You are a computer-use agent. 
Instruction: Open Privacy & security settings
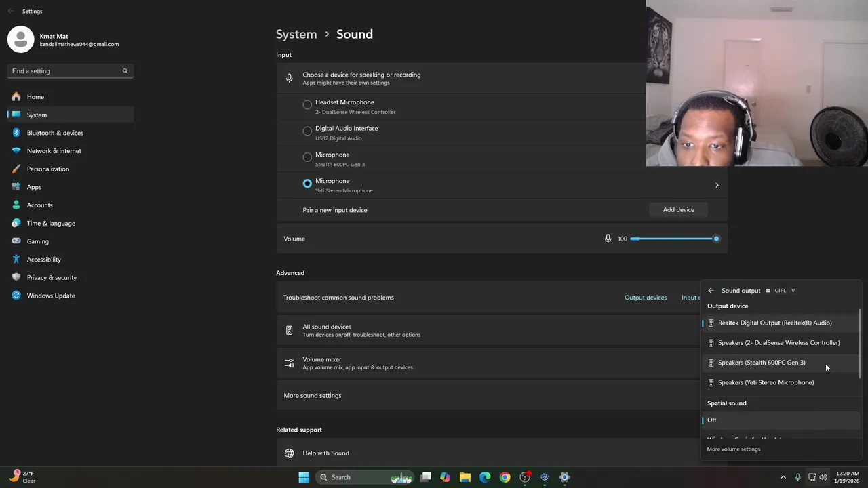pyautogui.click(x=71, y=277)
